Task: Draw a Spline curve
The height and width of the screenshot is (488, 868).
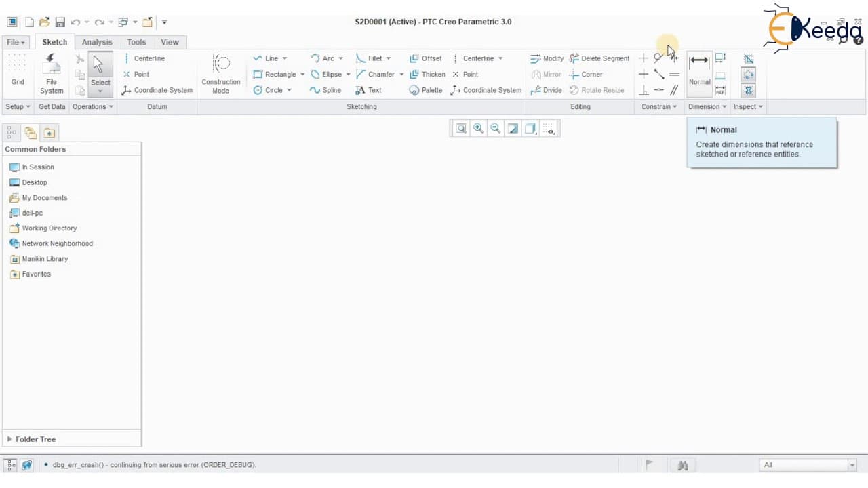Action: pyautogui.click(x=326, y=90)
